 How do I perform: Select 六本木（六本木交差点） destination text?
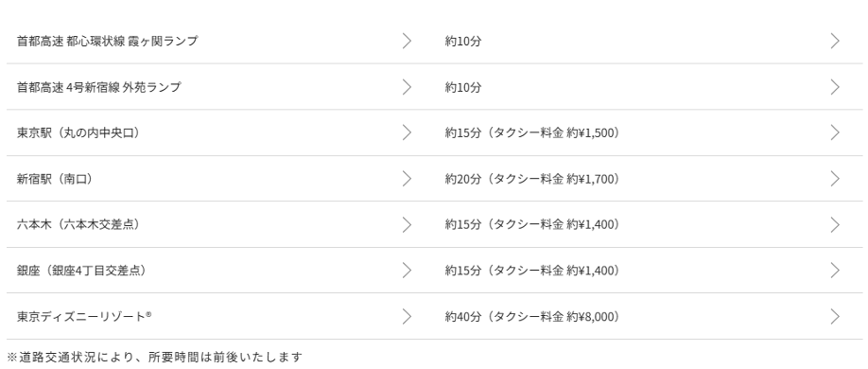click(x=78, y=224)
